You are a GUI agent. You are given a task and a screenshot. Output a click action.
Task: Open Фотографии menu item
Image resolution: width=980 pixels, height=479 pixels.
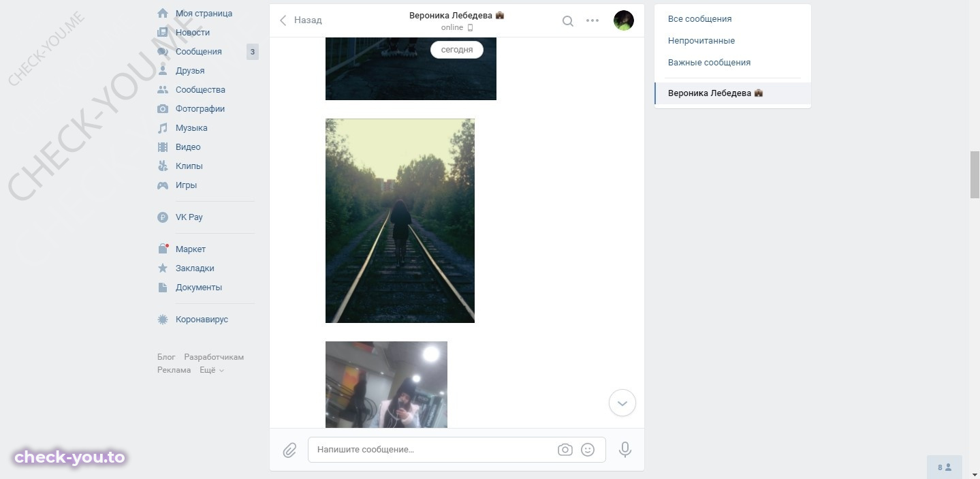(200, 108)
